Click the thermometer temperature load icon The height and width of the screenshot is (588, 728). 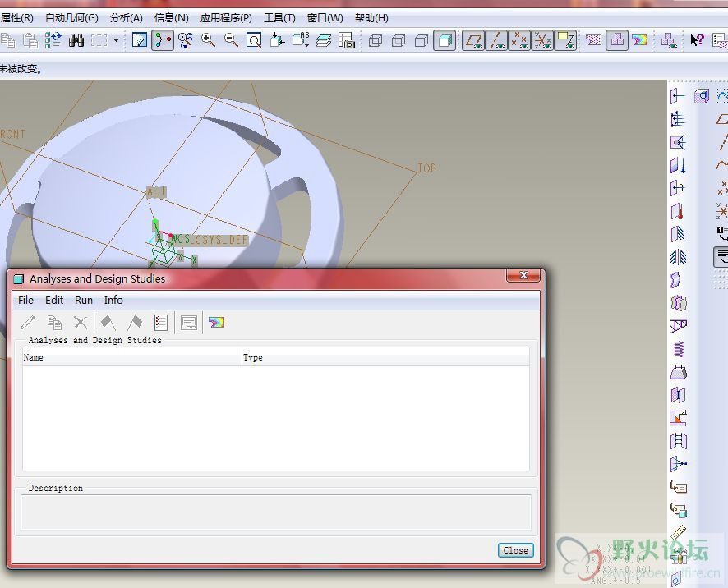[678, 212]
